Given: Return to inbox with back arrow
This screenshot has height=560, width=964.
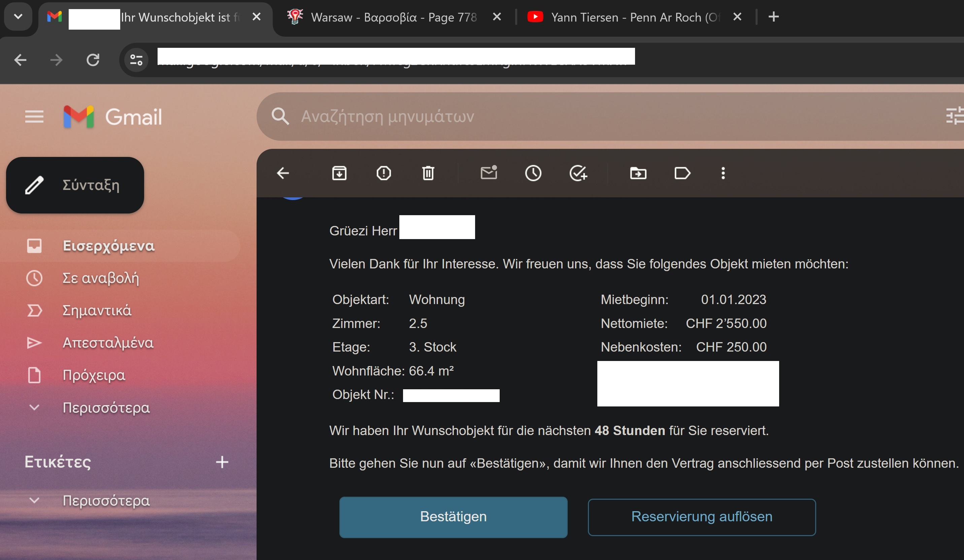Looking at the screenshot, I should (x=283, y=173).
